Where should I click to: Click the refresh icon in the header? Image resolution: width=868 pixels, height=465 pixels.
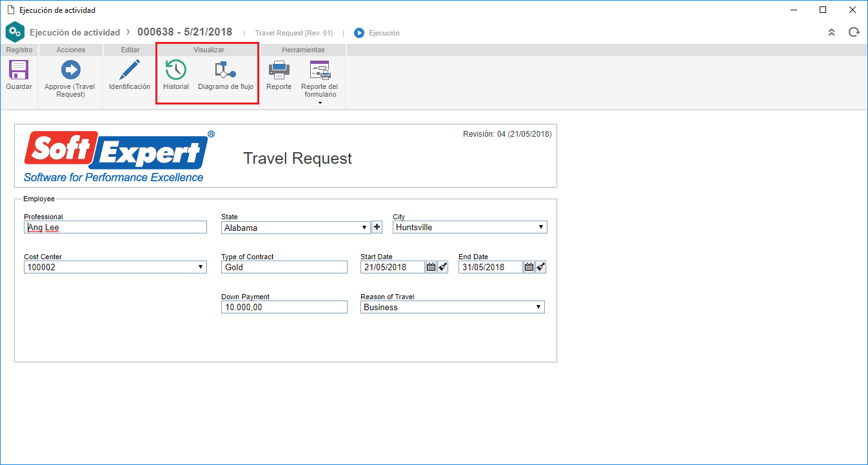(854, 32)
